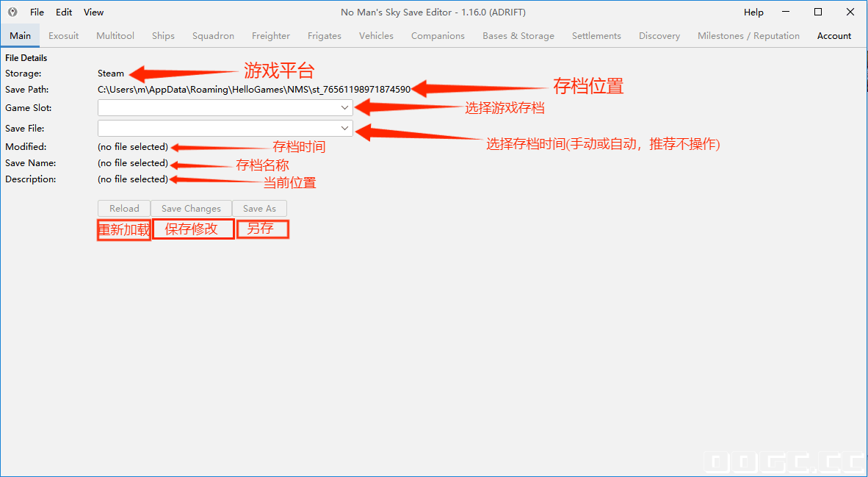Click the File Details heading
The width and height of the screenshot is (868, 477).
pyautogui.click(x=26, y=57)
